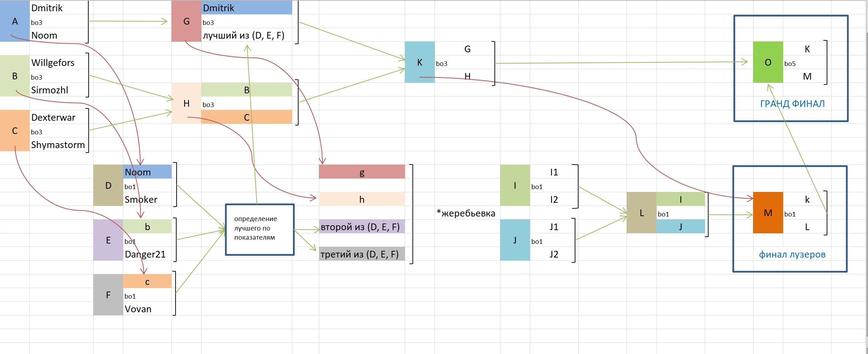This screenshot has height=354, width=868.
Task: Click the M entry in match O
Action: (807, 76)
